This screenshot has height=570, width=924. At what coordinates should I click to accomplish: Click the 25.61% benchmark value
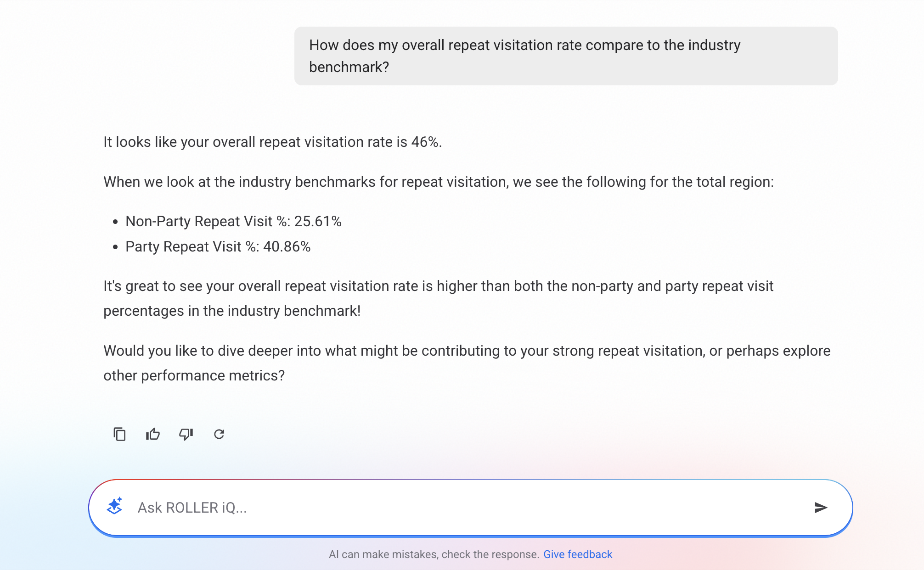coord(318,222)
